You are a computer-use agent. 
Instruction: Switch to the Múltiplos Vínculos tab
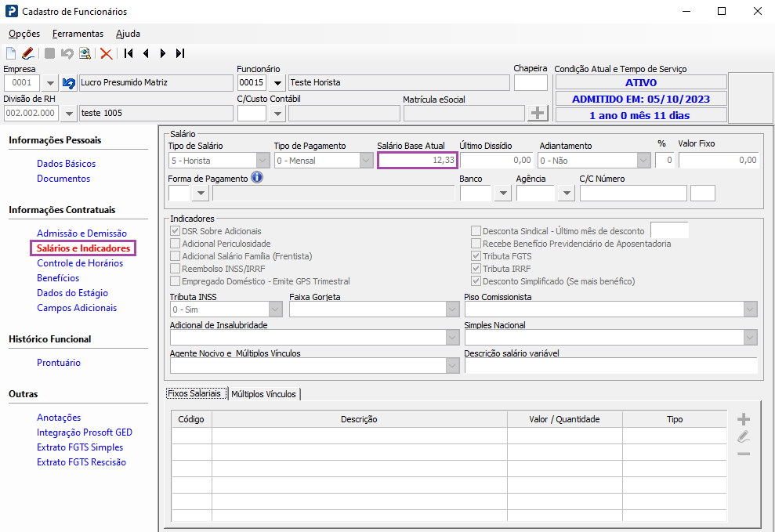[x=263, y=394]
